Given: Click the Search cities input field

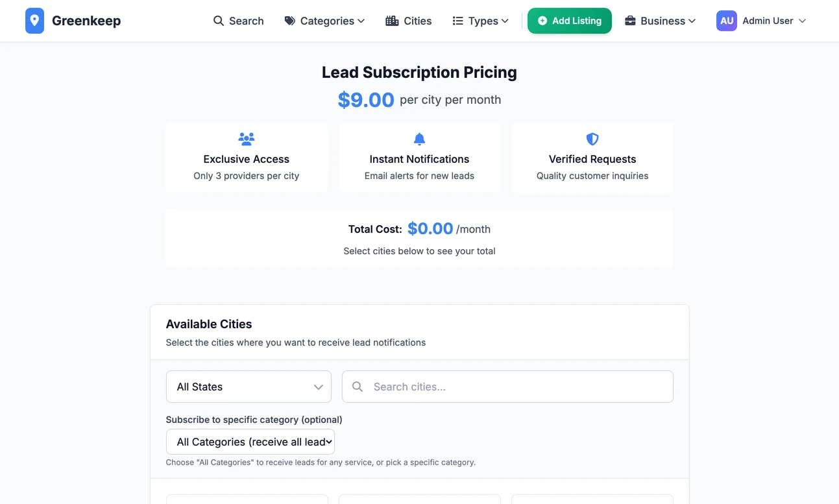Looking at the screenshot, I should 507,387.
